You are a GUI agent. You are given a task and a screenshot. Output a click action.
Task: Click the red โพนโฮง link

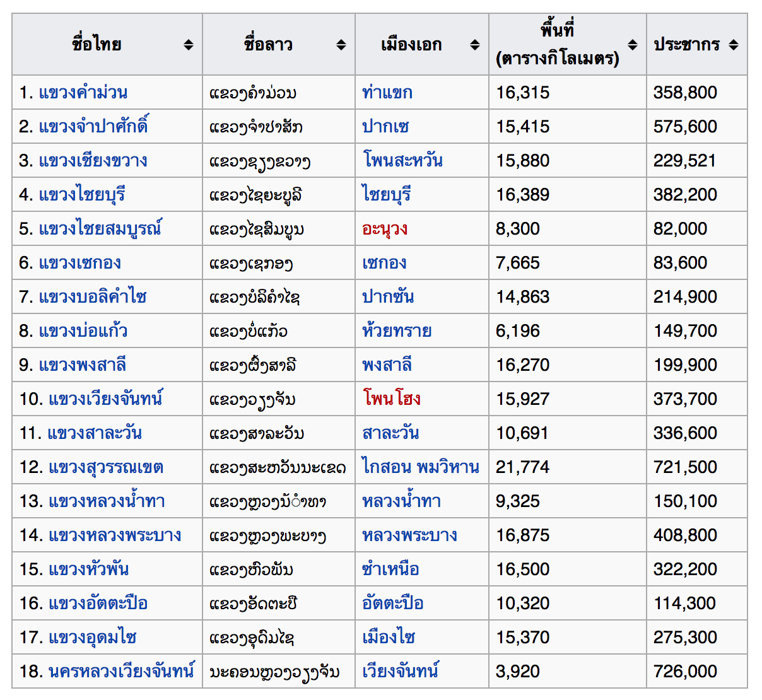(391, 399)
